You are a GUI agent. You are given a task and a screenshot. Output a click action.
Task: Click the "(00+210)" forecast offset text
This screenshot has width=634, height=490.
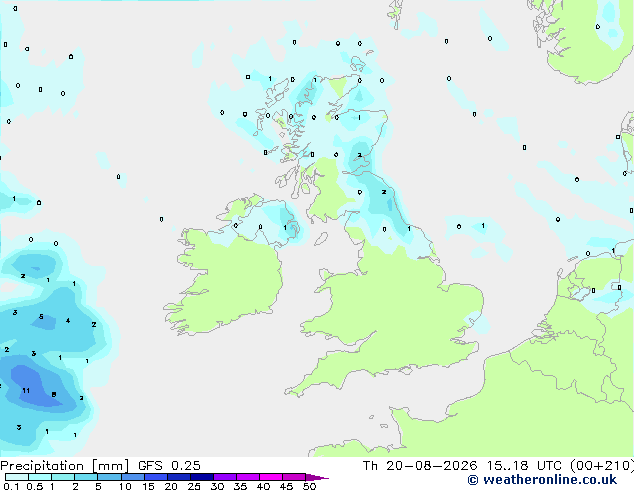pyautogui.click(x=602, y=466)
